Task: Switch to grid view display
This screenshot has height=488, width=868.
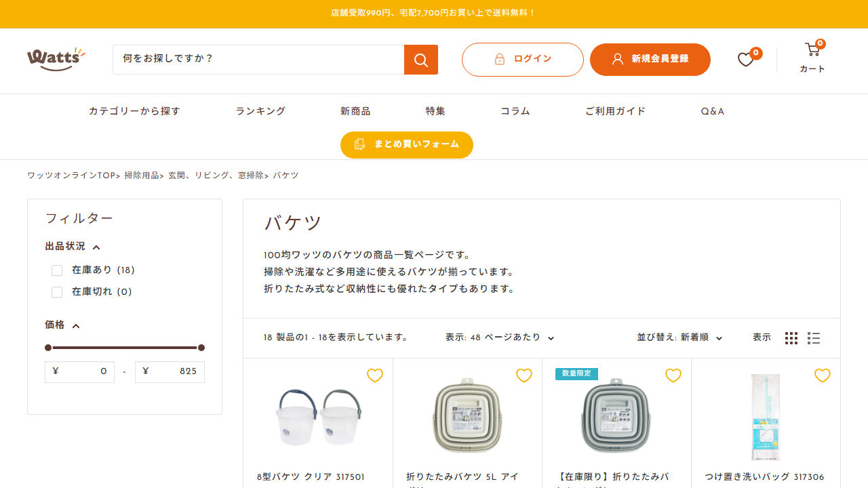Action: (x=791, y=338)
